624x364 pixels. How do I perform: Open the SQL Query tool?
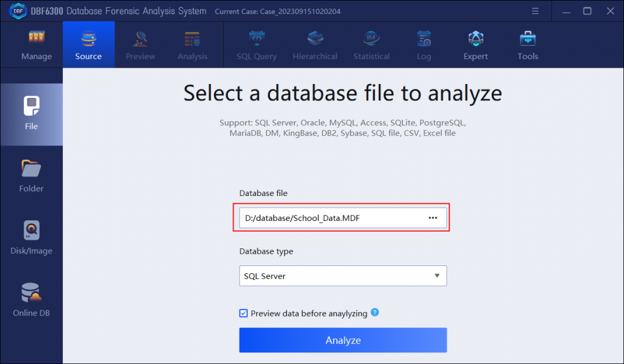pyautogui.click(x=257, y=44)
